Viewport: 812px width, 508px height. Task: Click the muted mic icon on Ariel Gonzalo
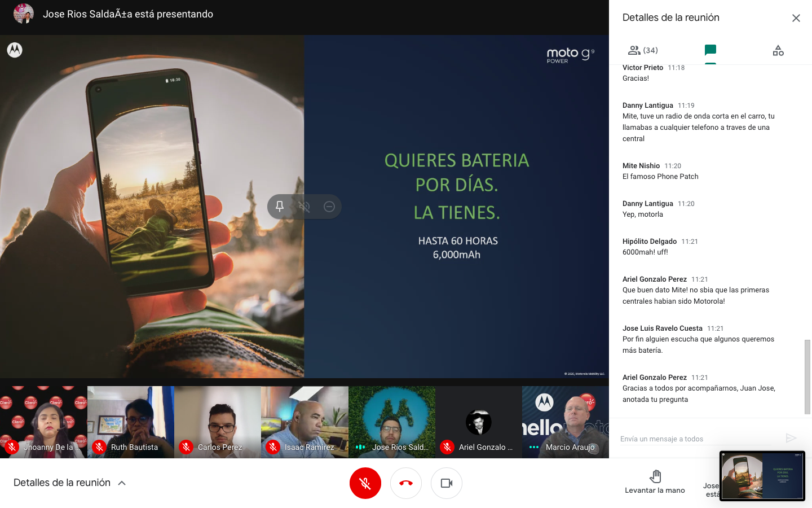[447, 447]
